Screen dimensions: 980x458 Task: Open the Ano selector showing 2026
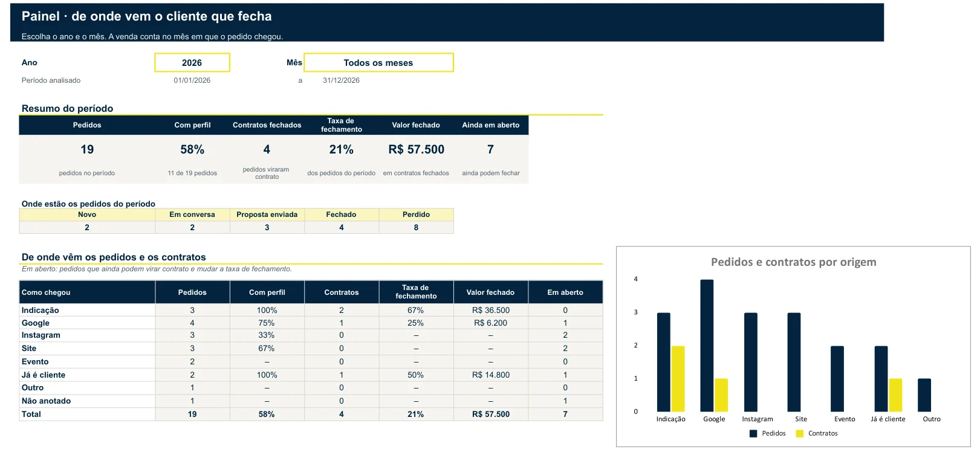point(192,63)
